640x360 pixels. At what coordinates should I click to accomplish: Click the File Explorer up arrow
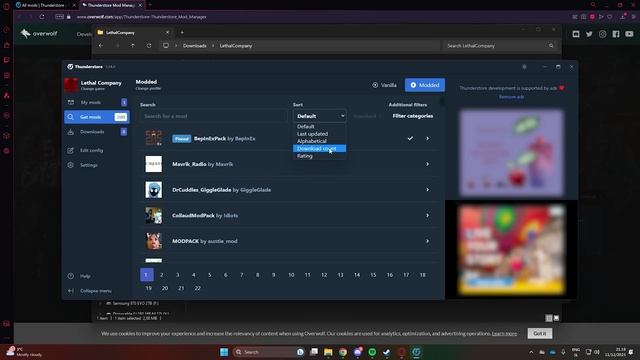133,46
